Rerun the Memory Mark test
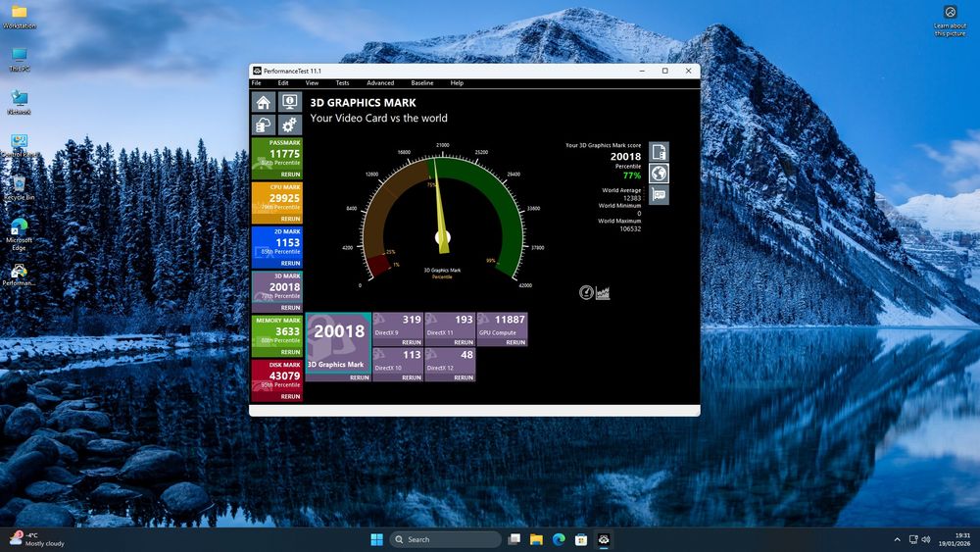The image size is (980, 552). click(x=291, y=352)
